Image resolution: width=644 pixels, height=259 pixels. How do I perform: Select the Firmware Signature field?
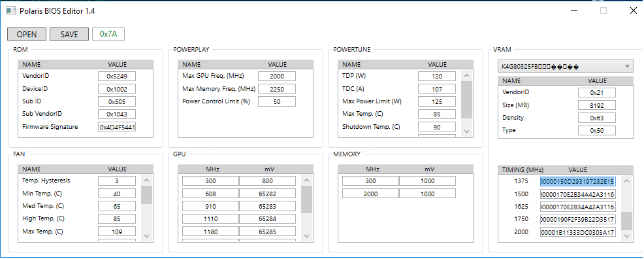coord(117,127)
